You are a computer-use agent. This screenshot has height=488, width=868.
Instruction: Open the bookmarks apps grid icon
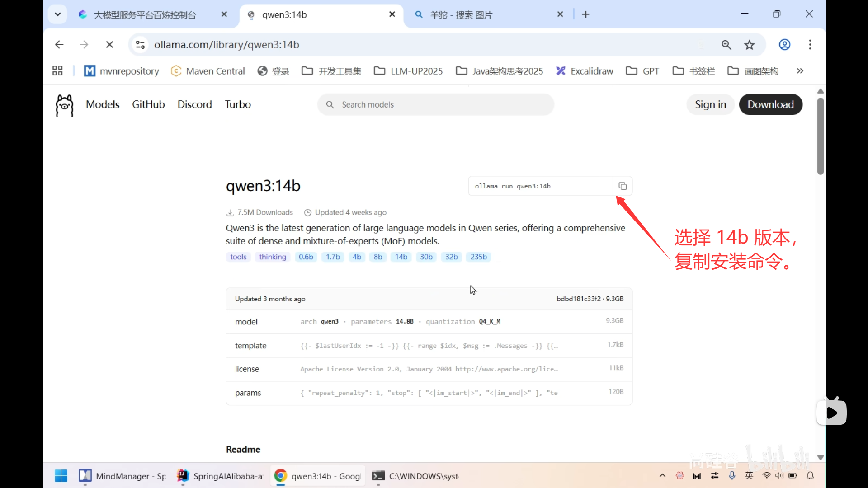57,71
